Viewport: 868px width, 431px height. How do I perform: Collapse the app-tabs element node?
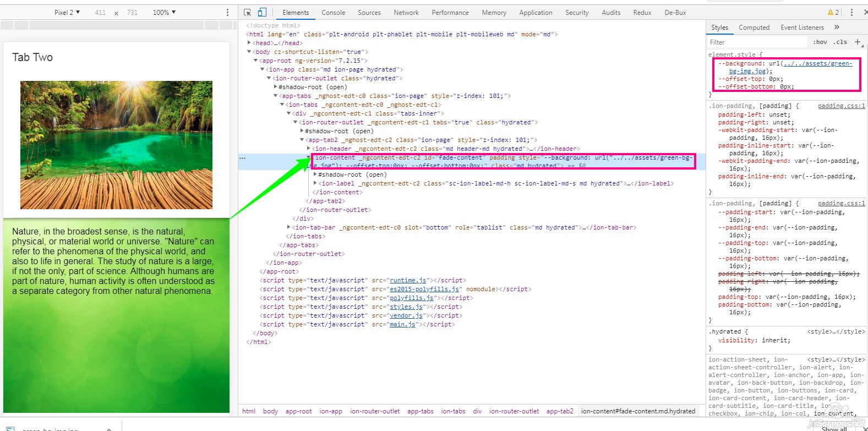[276, 96]
